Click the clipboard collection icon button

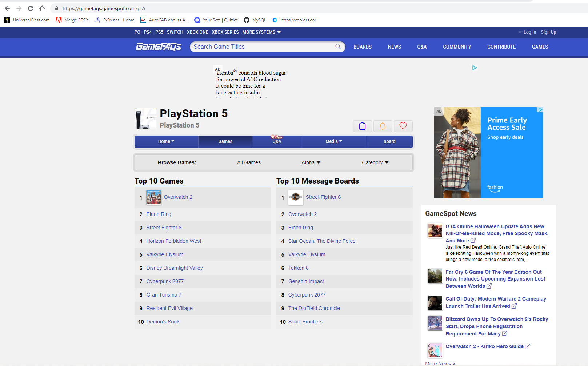coord(363,126)
